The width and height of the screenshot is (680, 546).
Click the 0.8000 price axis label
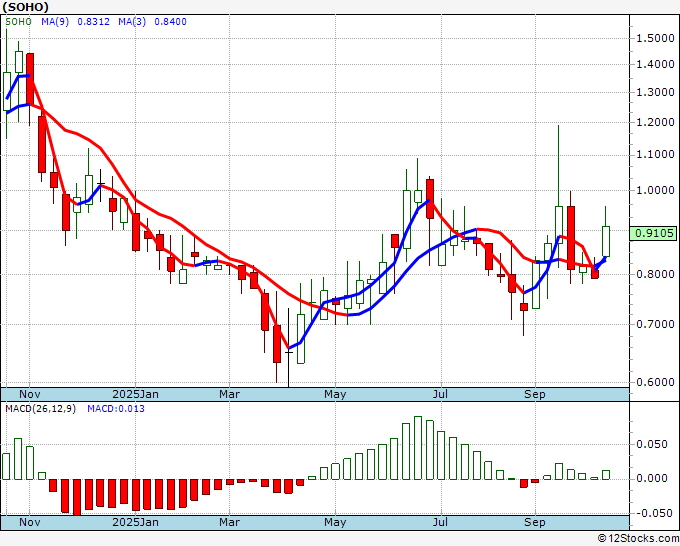click(654, 274)
